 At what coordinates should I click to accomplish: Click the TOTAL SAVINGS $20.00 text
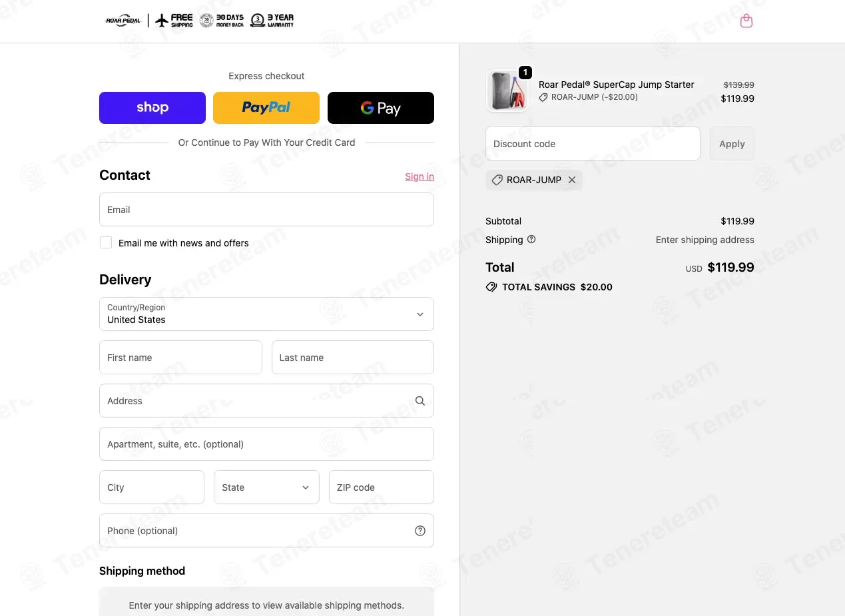(x=557, y=287)
